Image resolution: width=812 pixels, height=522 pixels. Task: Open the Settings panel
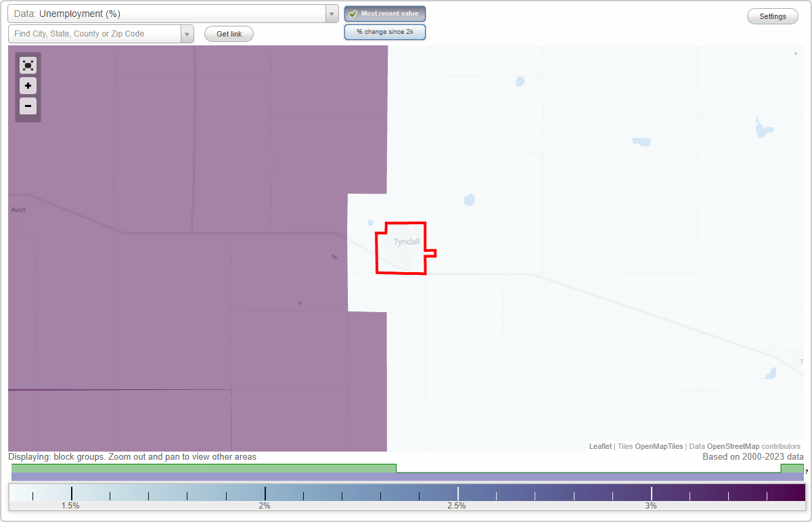coord(772,16)
